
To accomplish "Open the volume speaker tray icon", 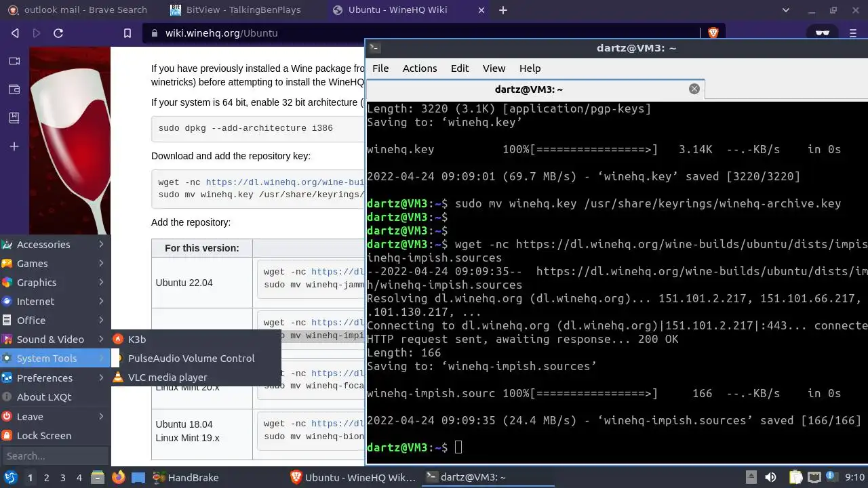I will pyautogui.click(x=770, y=478).
